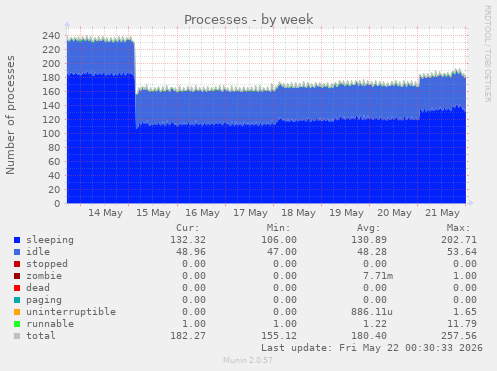Viewport: 497px width, 371px height.
Task: Click sleeping average value 130.89
Action: click(x=369, y=240)
